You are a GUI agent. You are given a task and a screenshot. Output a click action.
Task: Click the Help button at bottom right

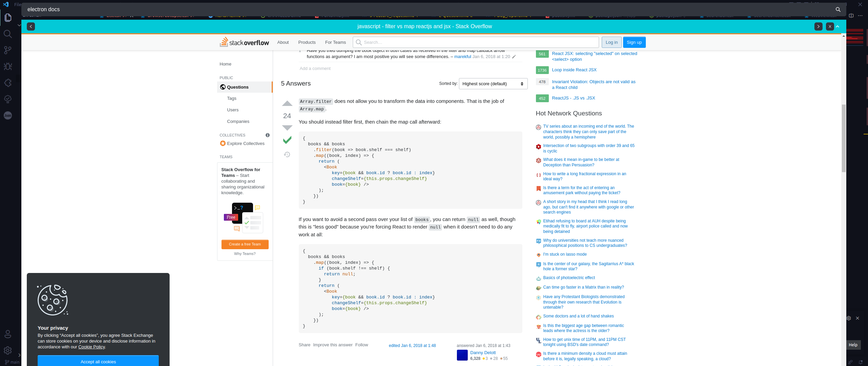(x=853, y=345)
